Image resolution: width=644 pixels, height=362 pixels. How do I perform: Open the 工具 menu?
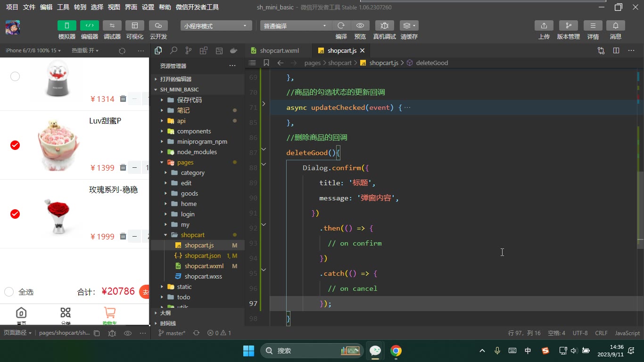click(x=63, y=7)
